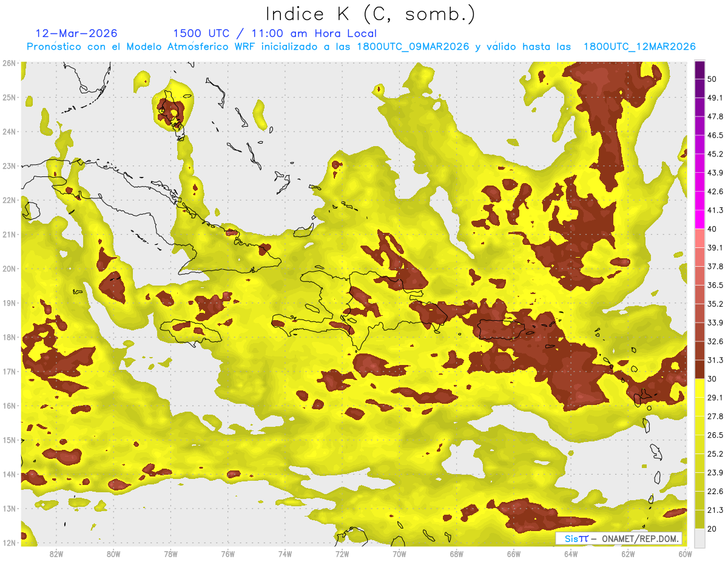This screenshot has width=728, height=562.
Task: Click the longitude label "68W"
Action: [x=456, y=554]
